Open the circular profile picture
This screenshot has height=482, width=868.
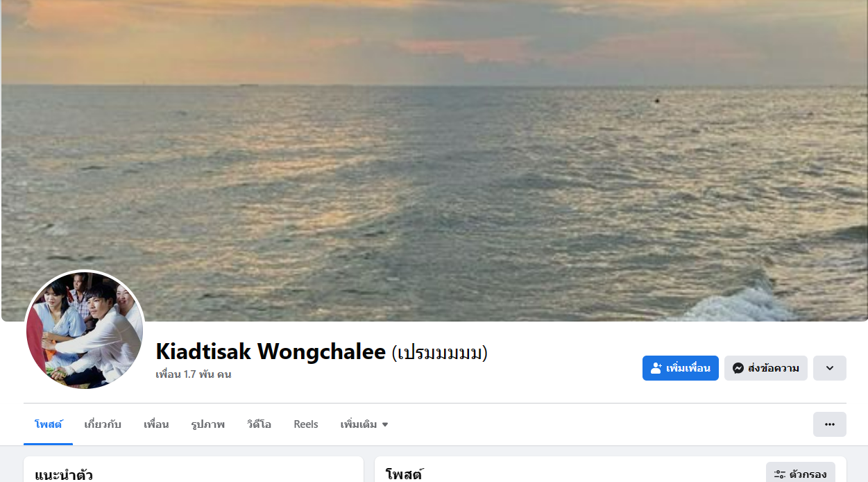pos(85,330)
